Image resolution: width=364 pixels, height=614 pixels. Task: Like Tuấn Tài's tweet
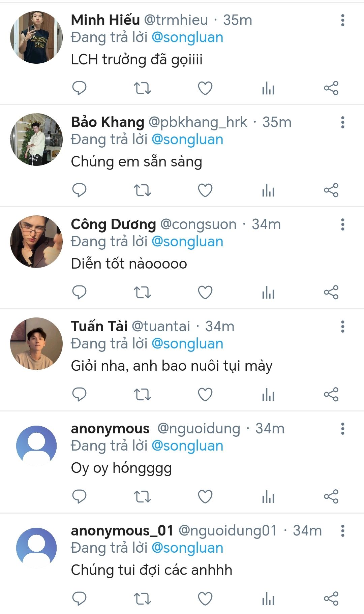pyautogui.click(x=205, y=395)
